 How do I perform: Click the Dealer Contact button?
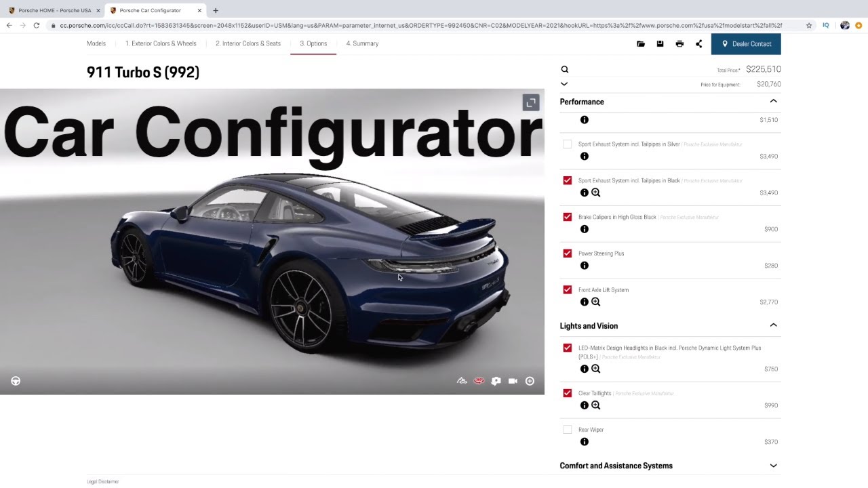[x=746, y=44]
